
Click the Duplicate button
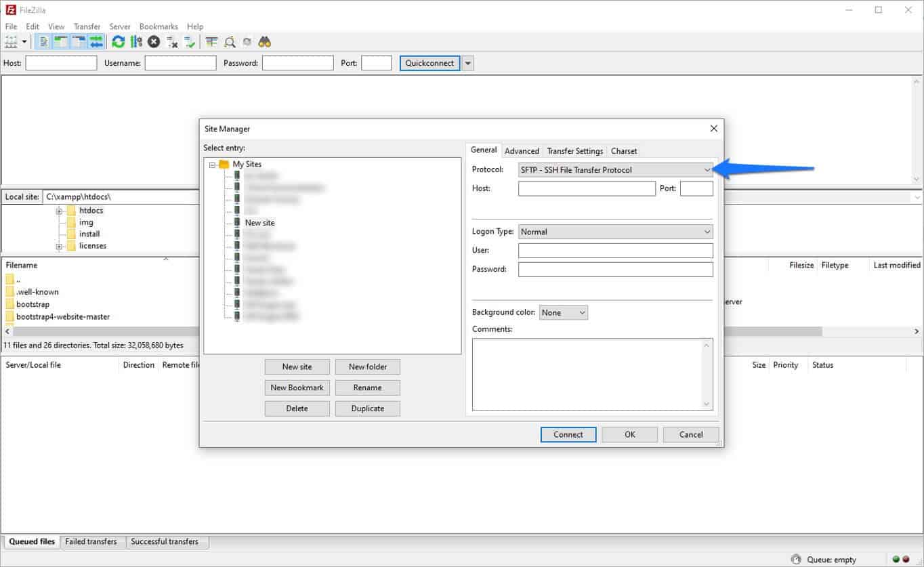tap(368, 408)
